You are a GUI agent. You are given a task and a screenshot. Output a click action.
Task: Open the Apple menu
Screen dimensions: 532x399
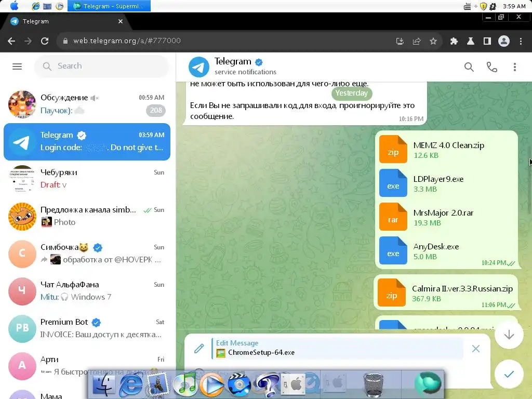click(14, 6)
